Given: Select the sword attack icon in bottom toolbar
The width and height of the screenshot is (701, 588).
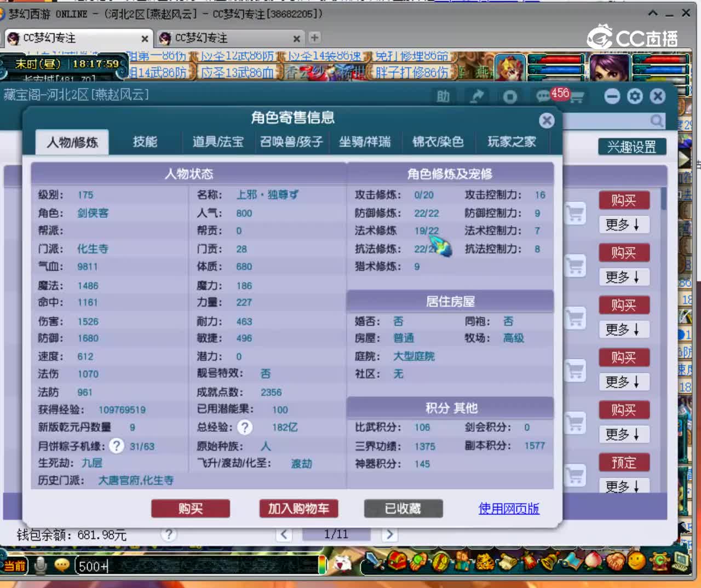Looking at the screenshot, I should click(375, 562).
